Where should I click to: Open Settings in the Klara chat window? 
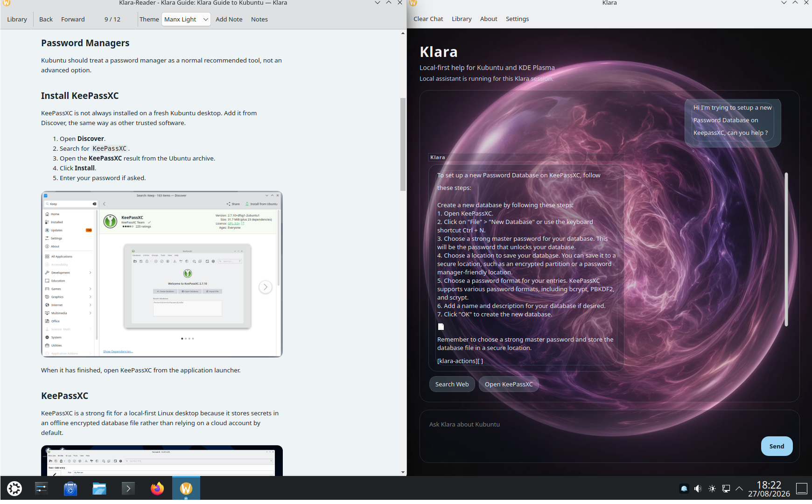[x=518, y=19]
